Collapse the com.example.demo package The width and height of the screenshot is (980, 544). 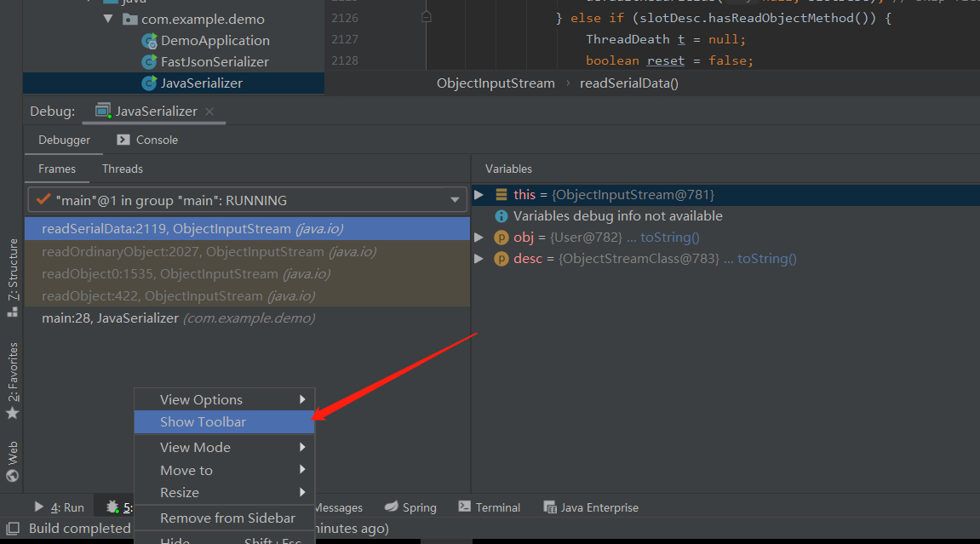coord(108,19)
